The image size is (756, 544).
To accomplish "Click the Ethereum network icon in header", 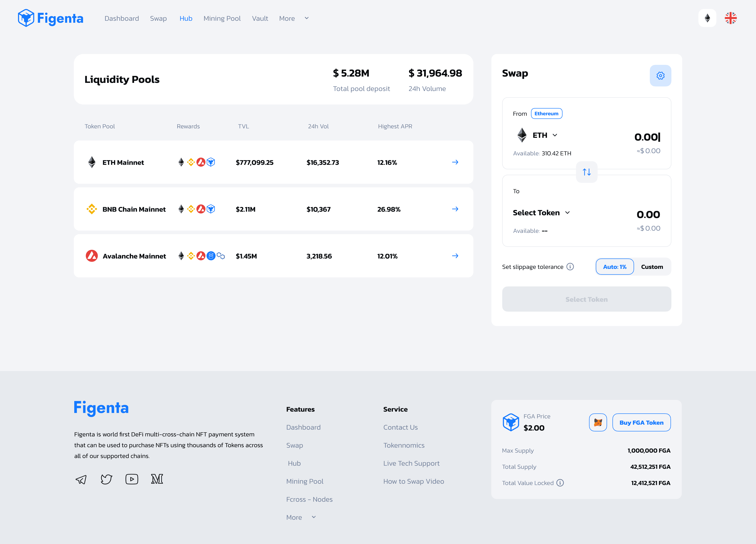I will click(707, 18).
